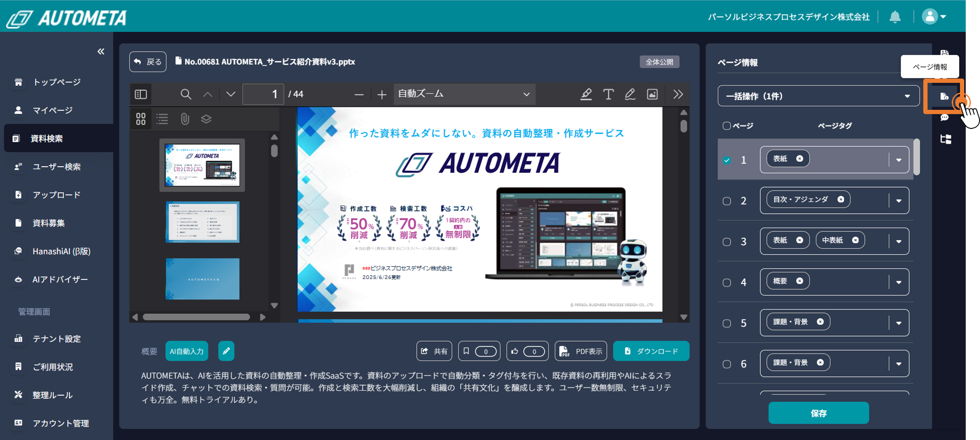Check the page 4 checkbox
This screenshot has width=980, height=440.
point(727,283)
